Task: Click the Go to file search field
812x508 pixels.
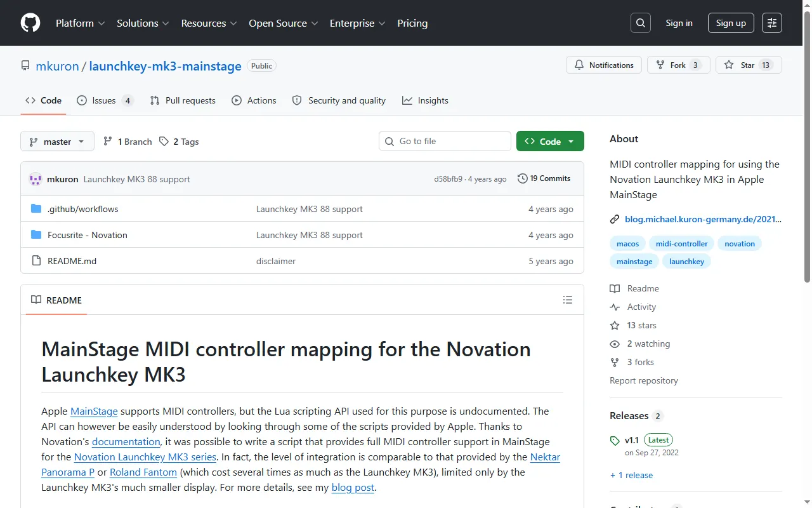Action: tap(445, 141)
